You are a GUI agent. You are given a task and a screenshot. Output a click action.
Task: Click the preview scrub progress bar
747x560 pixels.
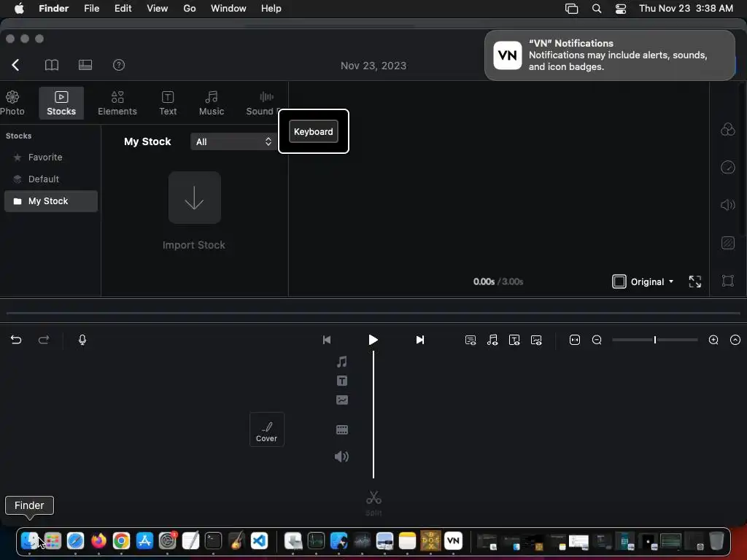coord(373,314)
